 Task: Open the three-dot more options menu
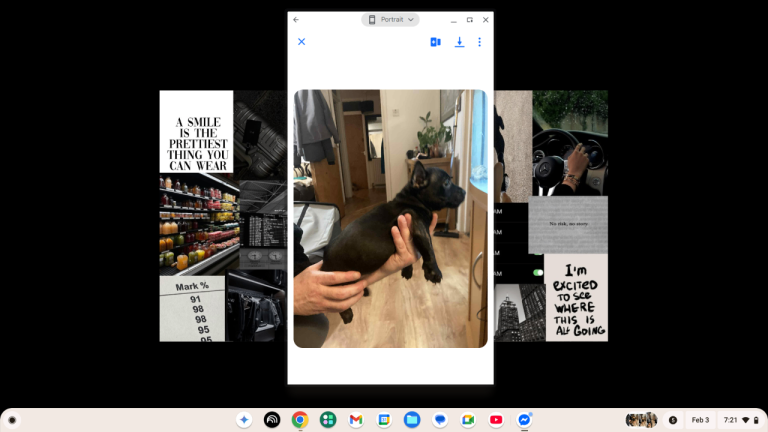[479, 42]
